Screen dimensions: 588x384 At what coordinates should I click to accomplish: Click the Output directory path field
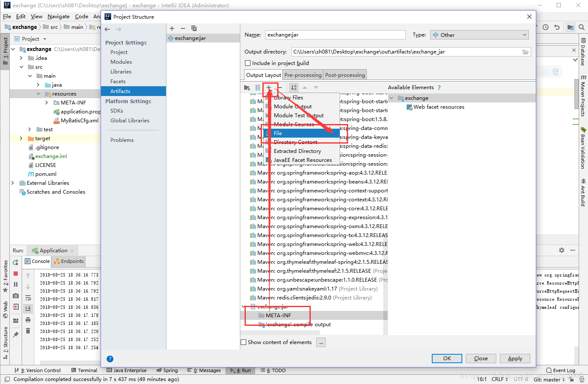point(407,52)
